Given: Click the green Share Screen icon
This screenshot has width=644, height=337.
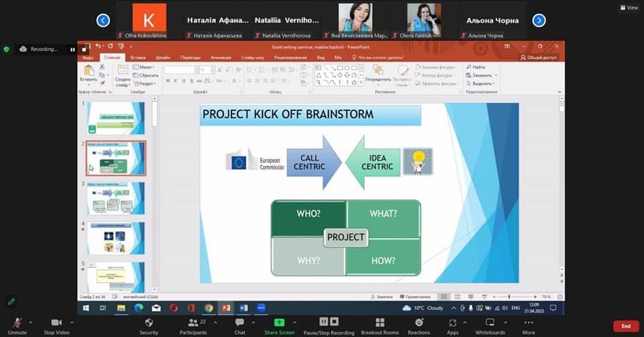Looking at the screenshot, I should (278, 323).
